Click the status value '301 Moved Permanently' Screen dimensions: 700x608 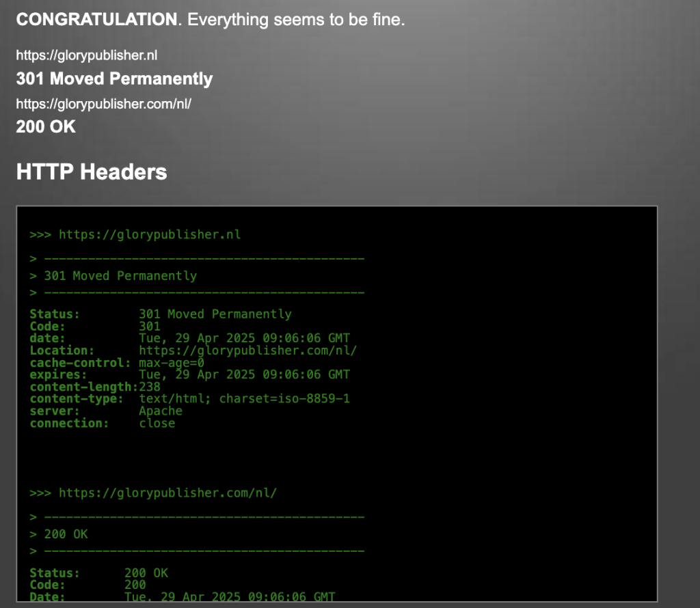pyautogui.click(x=215, y=314)
